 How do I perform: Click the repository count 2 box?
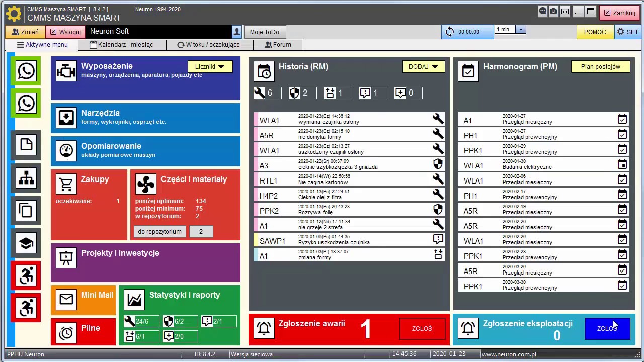click(201, 232)
